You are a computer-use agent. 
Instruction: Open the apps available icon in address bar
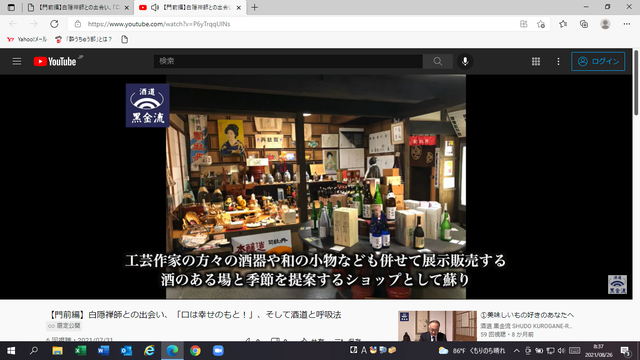(523, 24)
